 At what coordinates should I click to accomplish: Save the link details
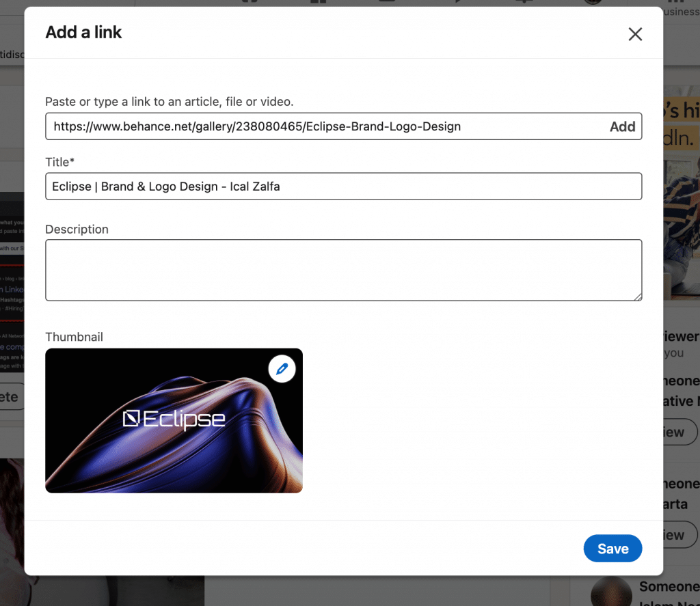coord(612,548)
